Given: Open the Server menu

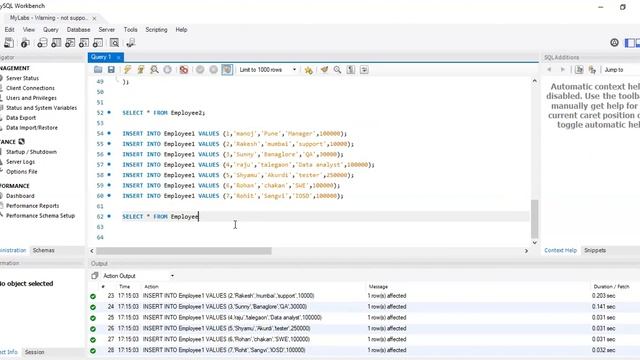Looking at the screenshot, I should pyautogui.click(x=107, y=30).
